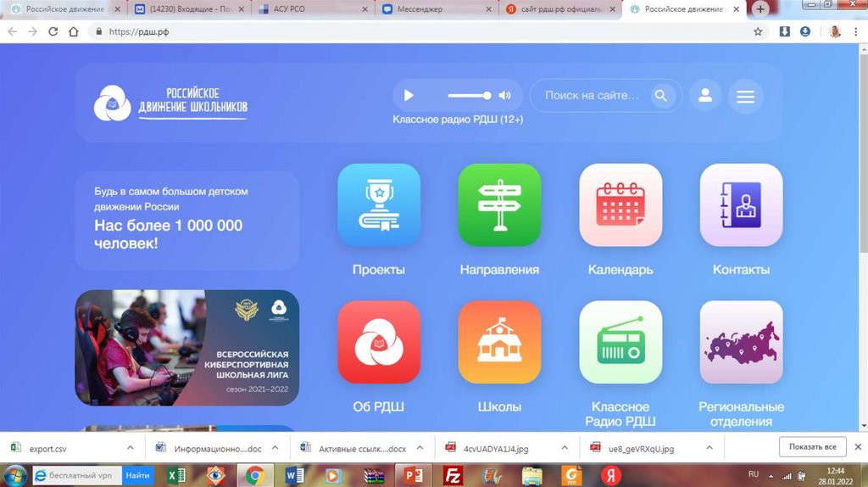Open the hamburger menu on the site
Screen dimensions: 868x487
click(745, 97)
